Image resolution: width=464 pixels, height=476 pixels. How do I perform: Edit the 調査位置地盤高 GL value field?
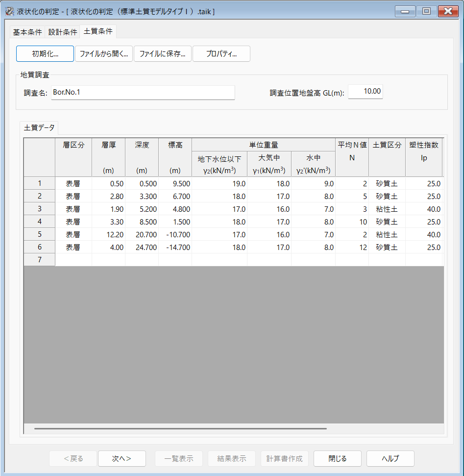click(365, 92)
